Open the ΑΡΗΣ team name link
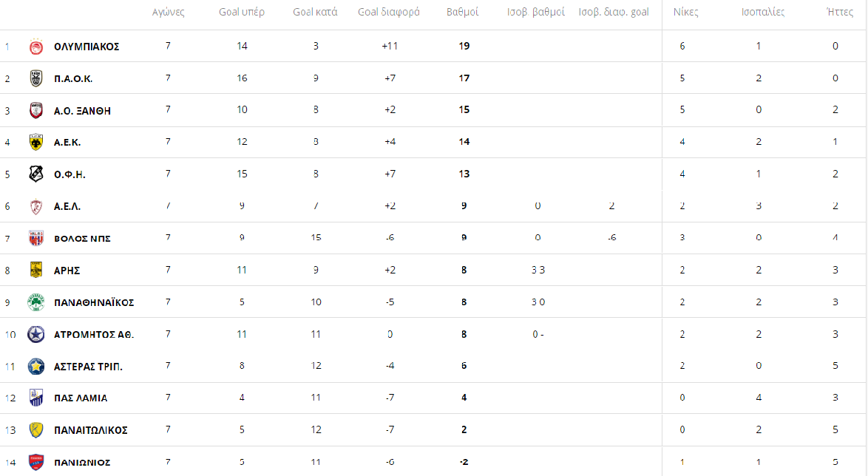The width and height of the screenshot is (868, 476). click(x=67, y=271)
